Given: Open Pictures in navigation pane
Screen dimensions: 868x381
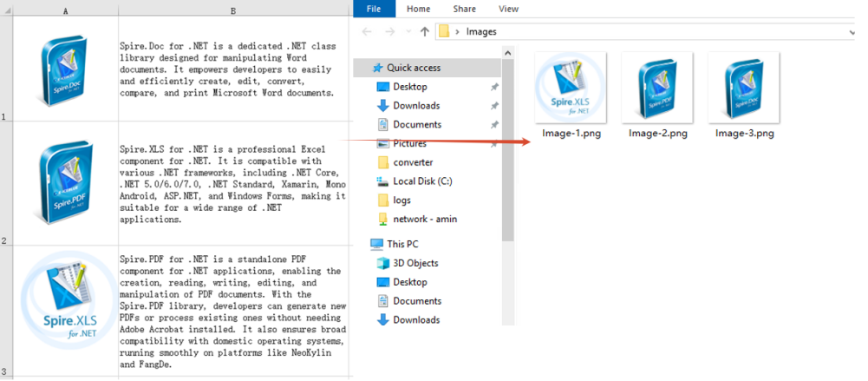Looking at the screenshot, I should (409, 143).
